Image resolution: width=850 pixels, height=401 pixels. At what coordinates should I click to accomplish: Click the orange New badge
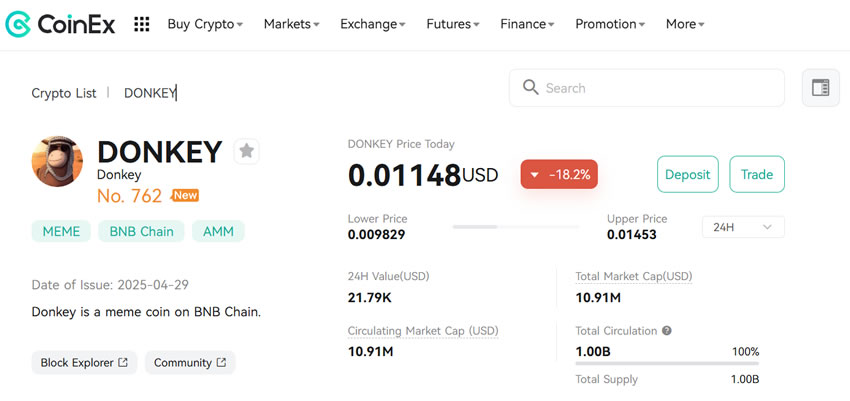click(x=185, y=195)
